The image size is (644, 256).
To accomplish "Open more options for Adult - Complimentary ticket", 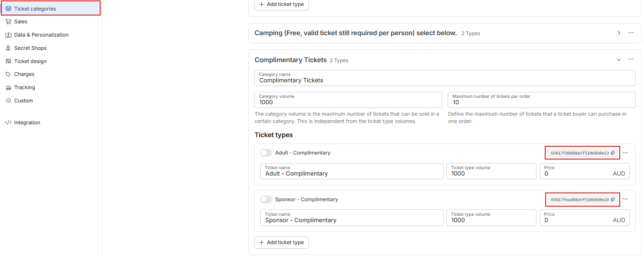I will click(x=625, y=153).
